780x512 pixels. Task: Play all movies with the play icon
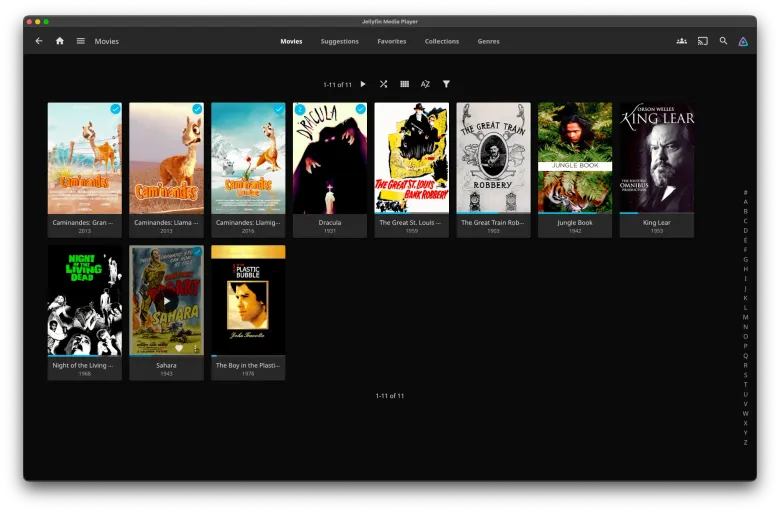coord(363,84)
